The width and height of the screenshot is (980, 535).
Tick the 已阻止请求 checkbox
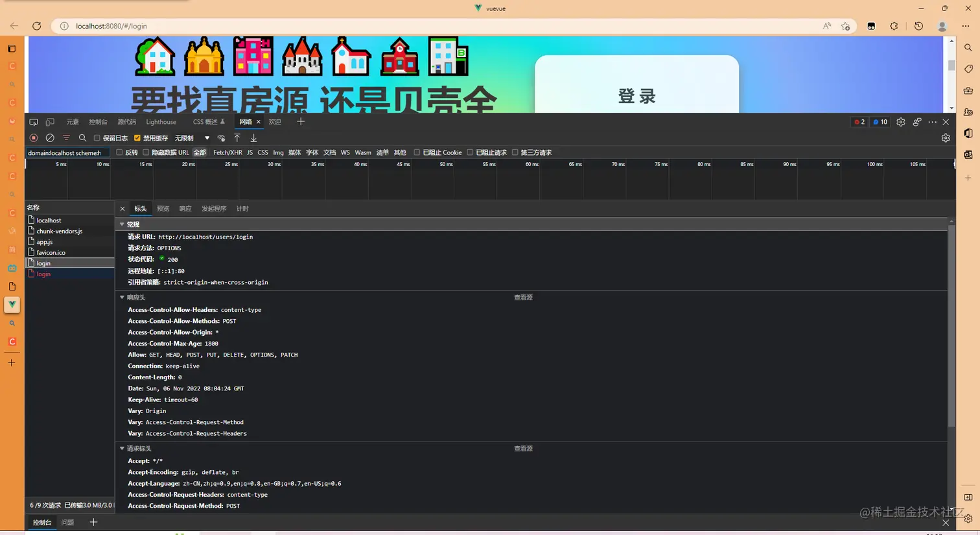(470, 152)
